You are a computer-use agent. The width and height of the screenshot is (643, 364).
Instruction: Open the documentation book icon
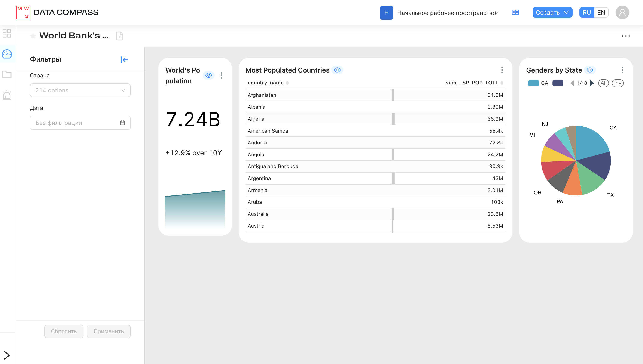(515, 12)
